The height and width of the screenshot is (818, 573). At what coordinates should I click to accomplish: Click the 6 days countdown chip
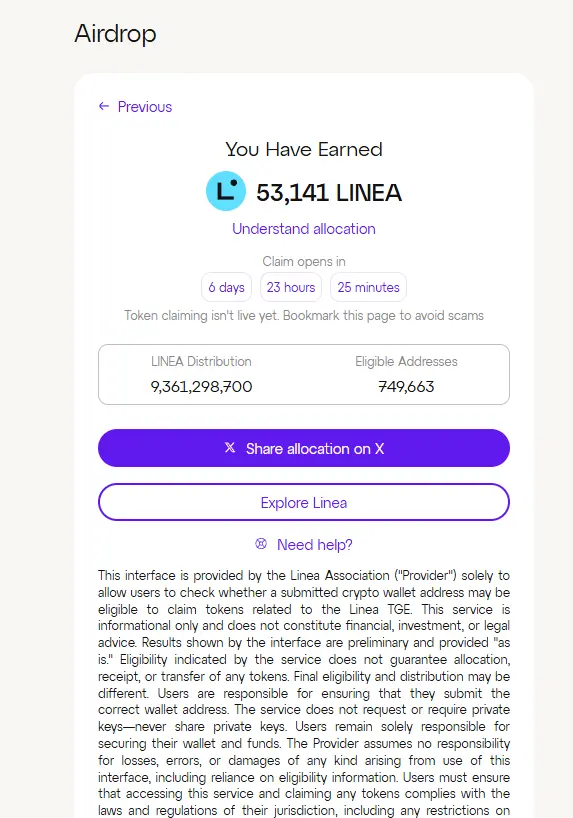[x=226, y=287]
